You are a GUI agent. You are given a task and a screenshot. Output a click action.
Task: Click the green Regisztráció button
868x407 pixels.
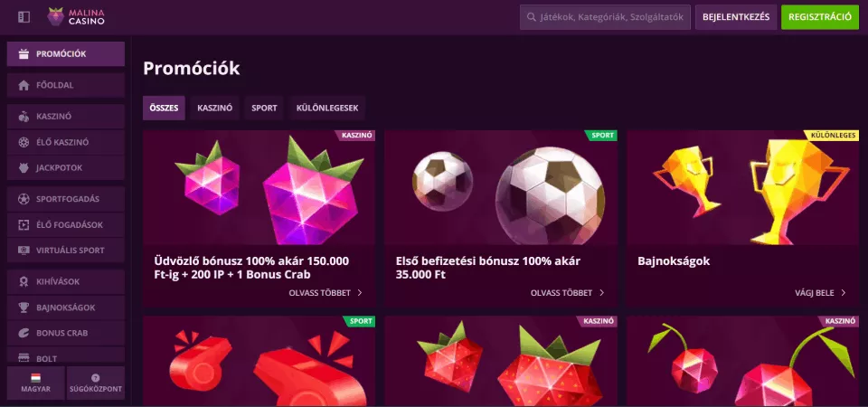pyautogui.click(x=820, y=17)
